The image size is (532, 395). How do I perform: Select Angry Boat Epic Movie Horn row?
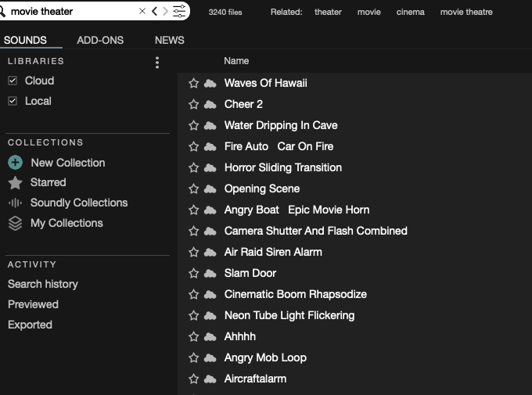click(x=354, y=210)
